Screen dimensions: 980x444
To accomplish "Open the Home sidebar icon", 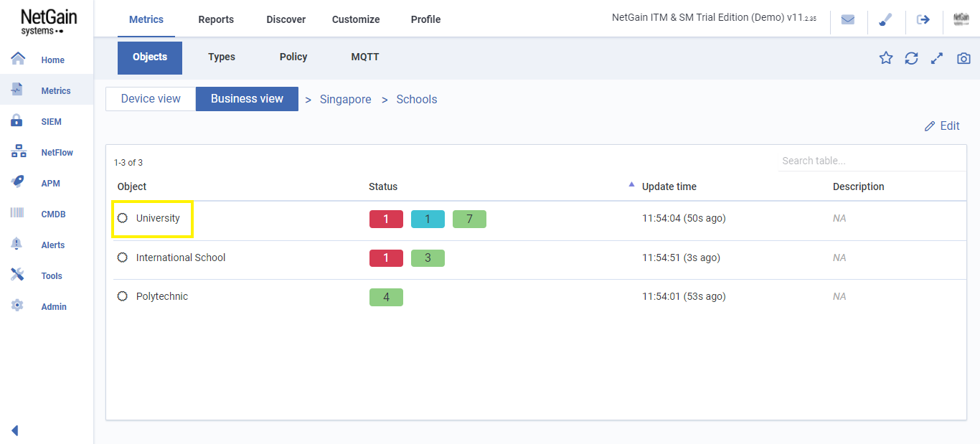I will tap(18, 59).
